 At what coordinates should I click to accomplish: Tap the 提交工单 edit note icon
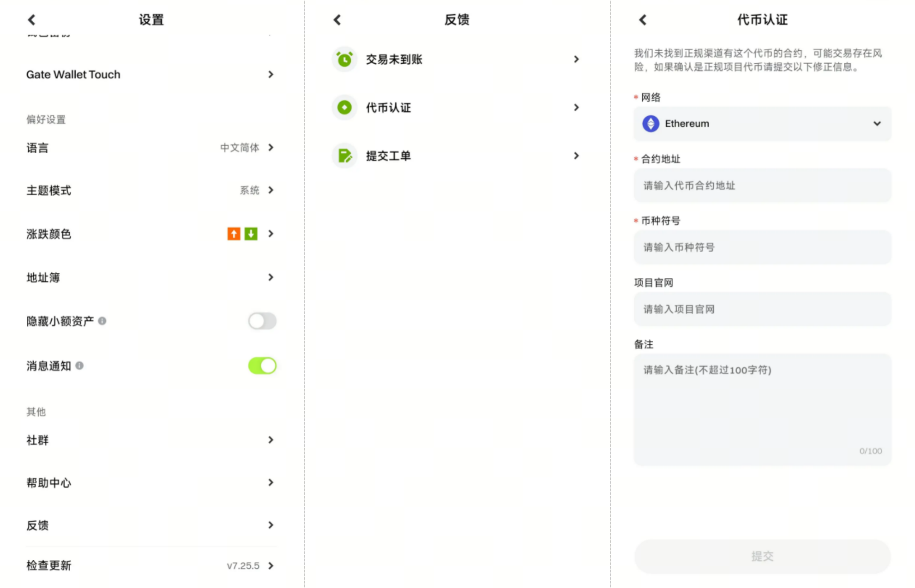tap(344, 156)
